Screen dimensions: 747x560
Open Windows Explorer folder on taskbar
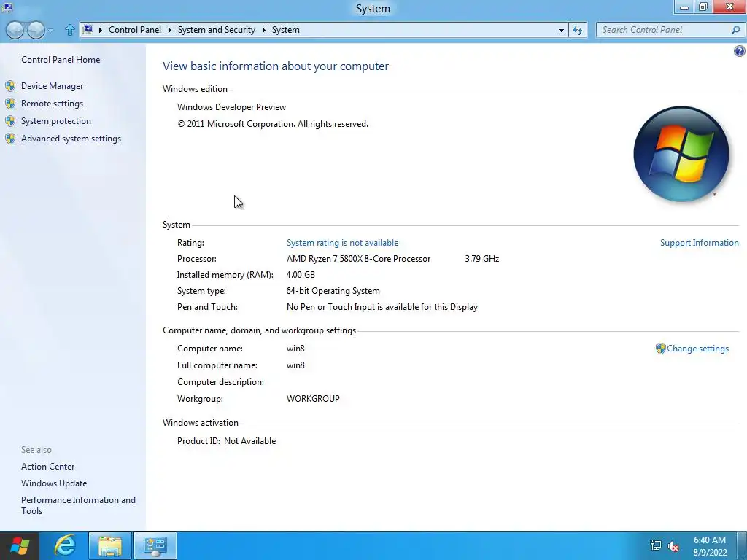point(110,545)
